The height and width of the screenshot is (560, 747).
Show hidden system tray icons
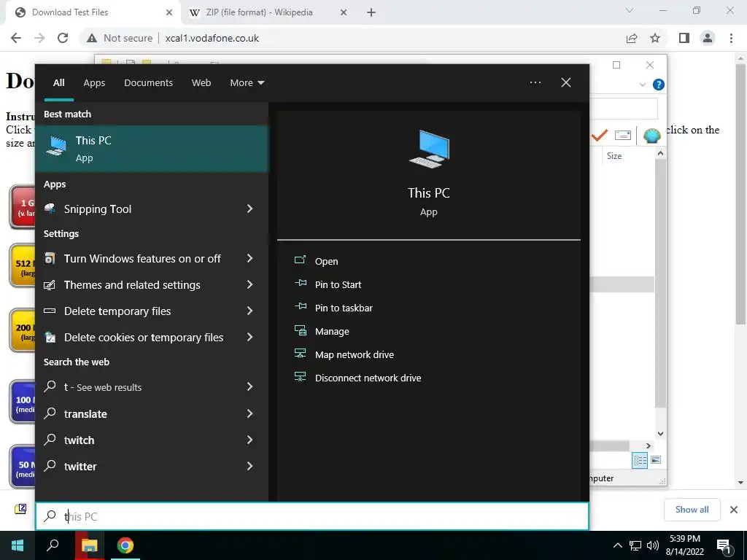pyautogui.click(x=617, y=545)
